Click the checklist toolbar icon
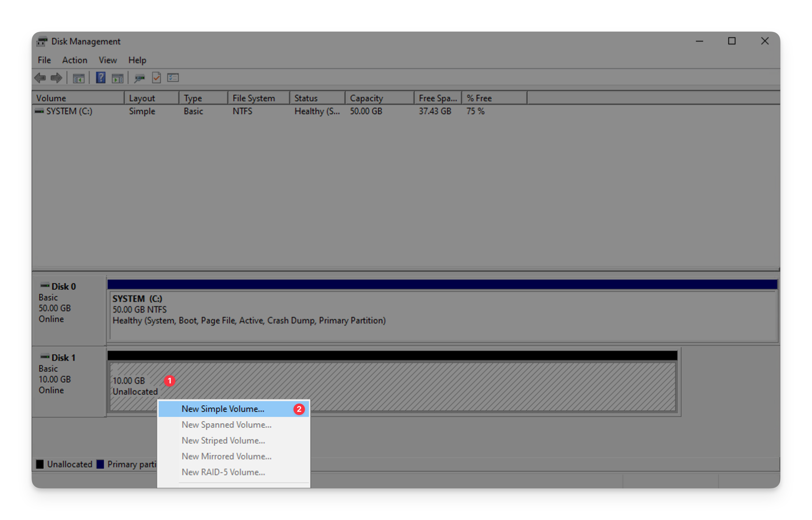The width and height of the screenshot is (812, 520). (173, 78)
